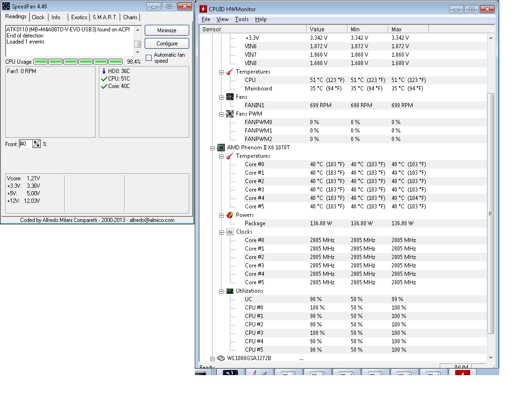Switch to the Clock tab in SpeedFan
This screenshot has height=399, width=532.
coord(38,17)
